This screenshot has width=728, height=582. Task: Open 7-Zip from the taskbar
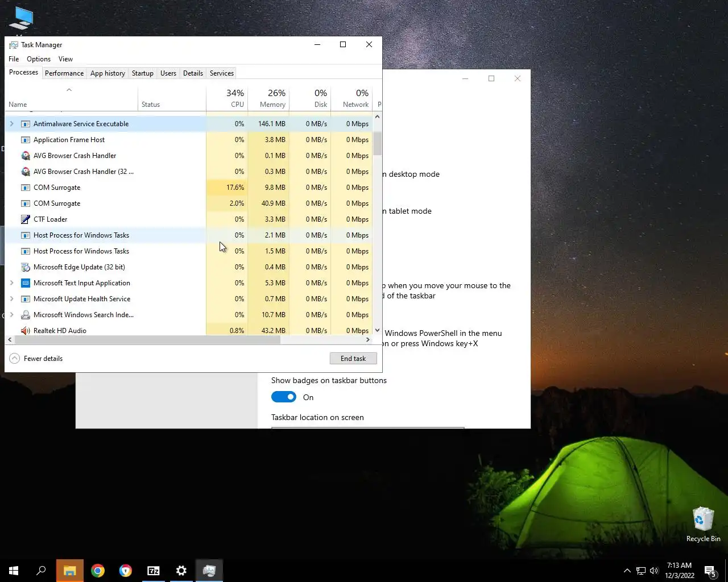154,571
